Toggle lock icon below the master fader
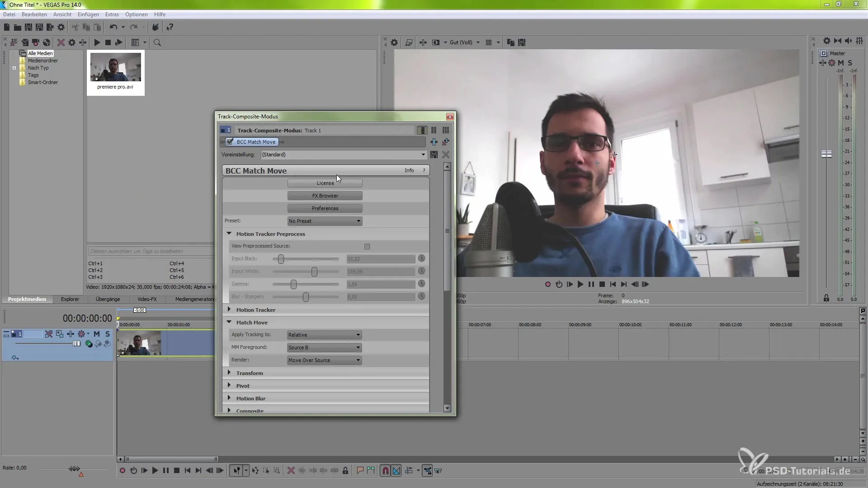The height and width of the screenshot is (488, 868). (x=826, y=298)
